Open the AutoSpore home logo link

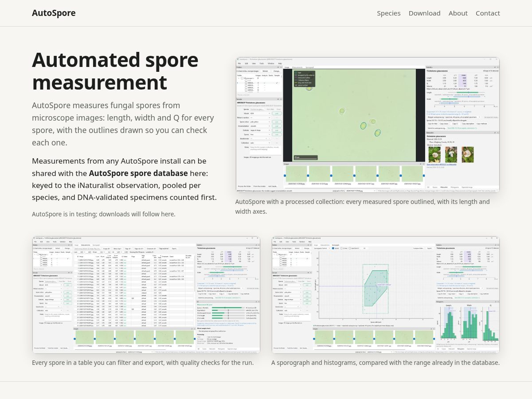54,13
